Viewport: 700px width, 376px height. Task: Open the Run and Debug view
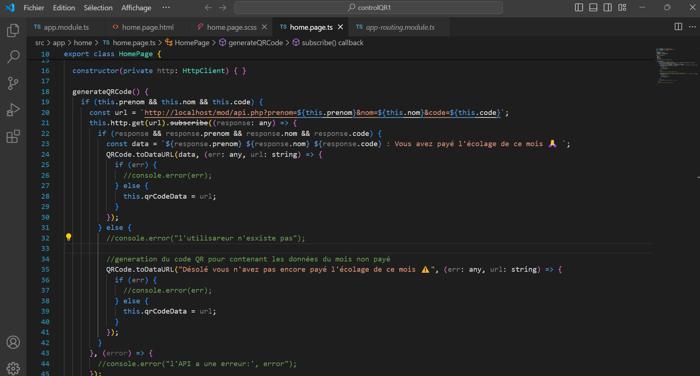point(13,109)
